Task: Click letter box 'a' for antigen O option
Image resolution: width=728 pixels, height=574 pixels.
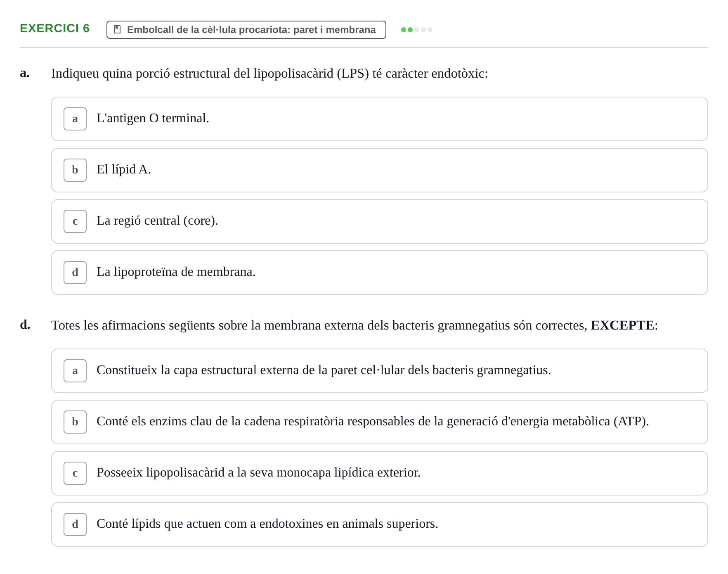Action: 75,119
